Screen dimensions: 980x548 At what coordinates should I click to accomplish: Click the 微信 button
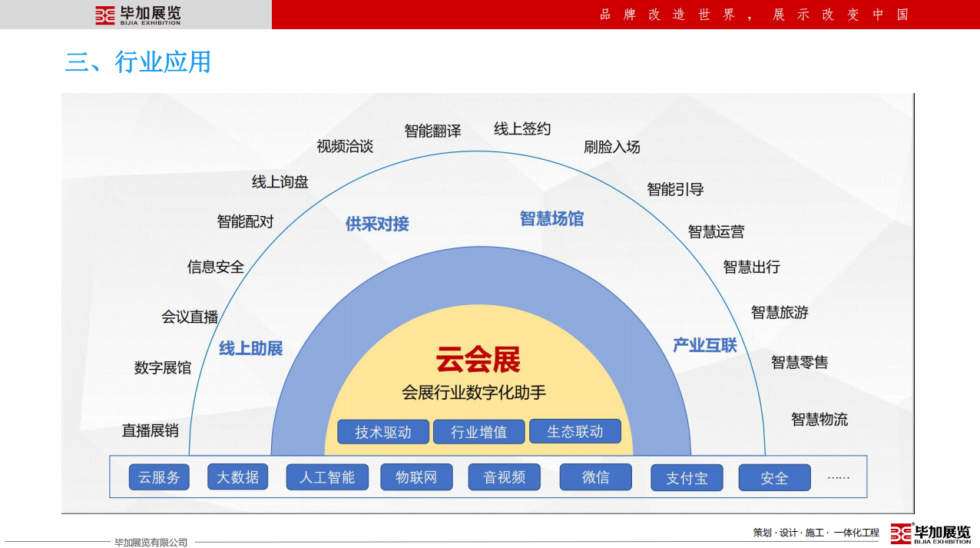tap(595, 477)
